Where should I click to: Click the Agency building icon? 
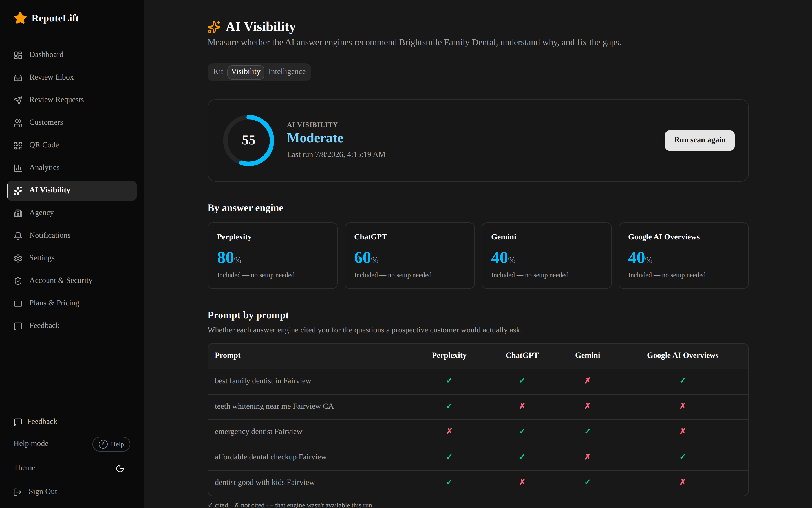18,213
